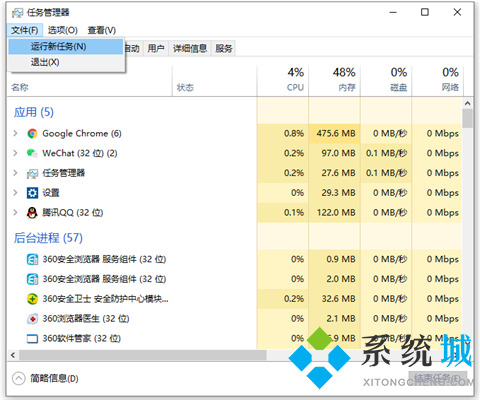Click the 360安全卫士 process icon

coord(32,299)
